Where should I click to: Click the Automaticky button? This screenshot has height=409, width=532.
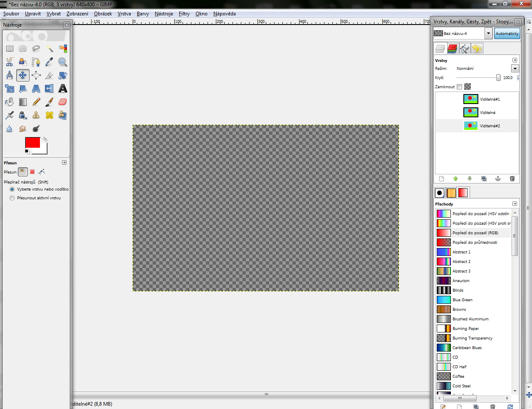coord(507,33)
